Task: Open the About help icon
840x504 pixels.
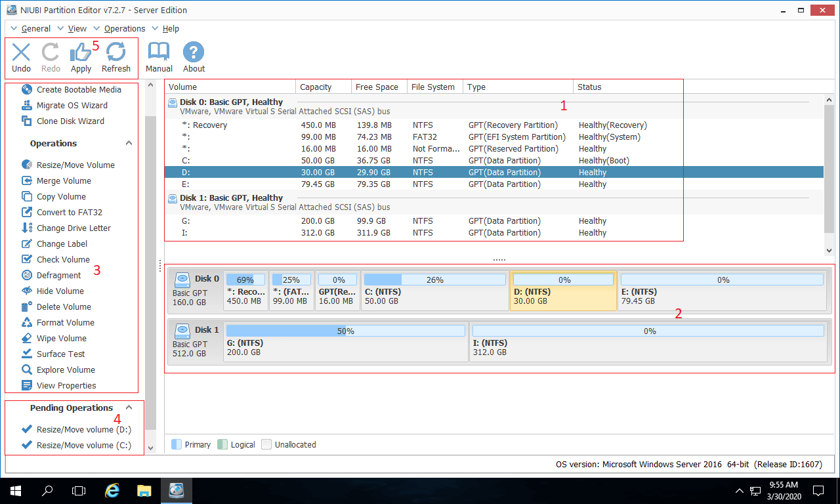Action: (x=194, y=53)
